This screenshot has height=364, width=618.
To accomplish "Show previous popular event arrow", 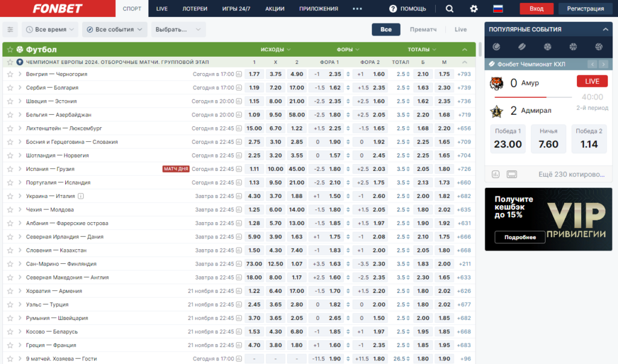I will coord(592,64).
